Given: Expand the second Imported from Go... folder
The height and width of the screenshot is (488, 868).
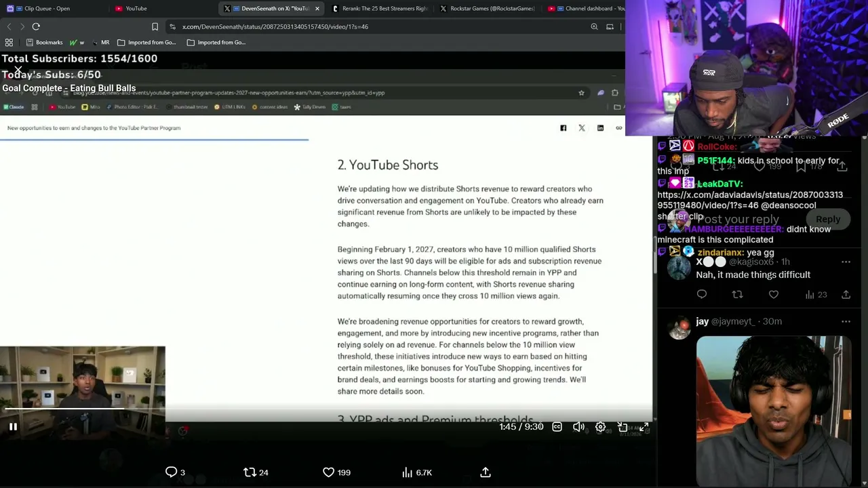Looking at the screenshot, I should point(216,42).
